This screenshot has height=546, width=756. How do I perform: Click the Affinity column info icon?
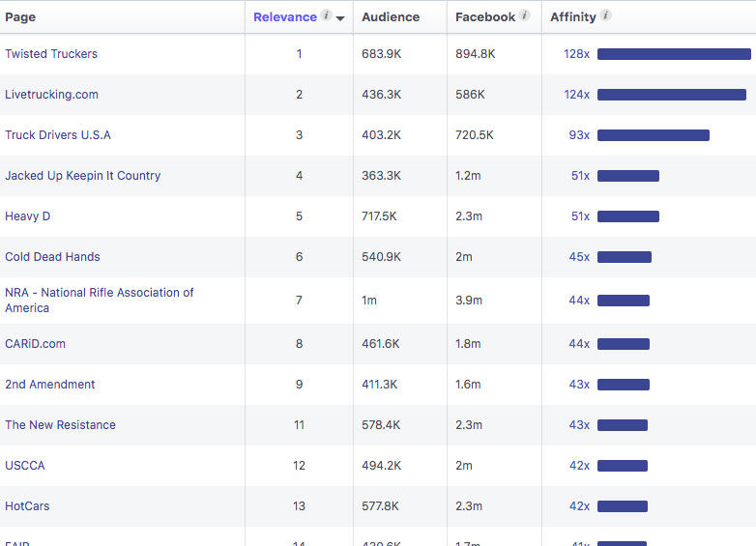coord(606,15)
